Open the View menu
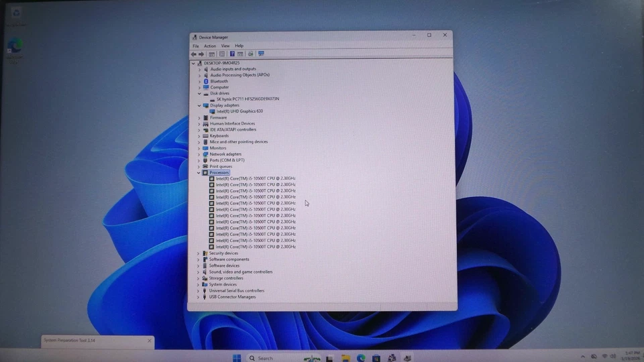Screen dimensions: 644x362 (x=225, y=46)
